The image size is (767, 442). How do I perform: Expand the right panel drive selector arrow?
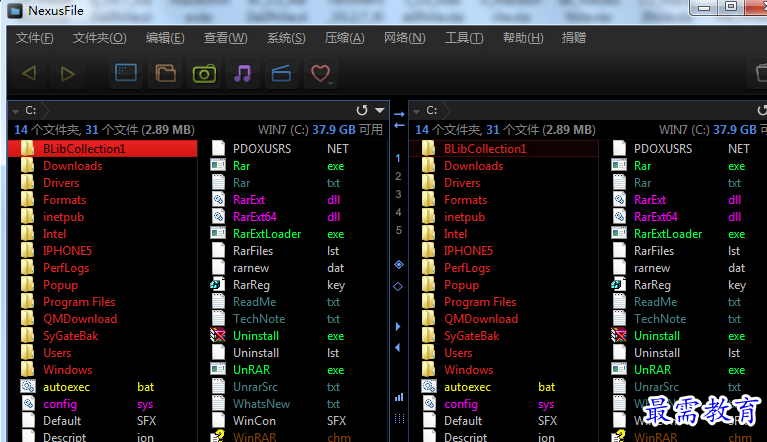(x=417, y=111)
